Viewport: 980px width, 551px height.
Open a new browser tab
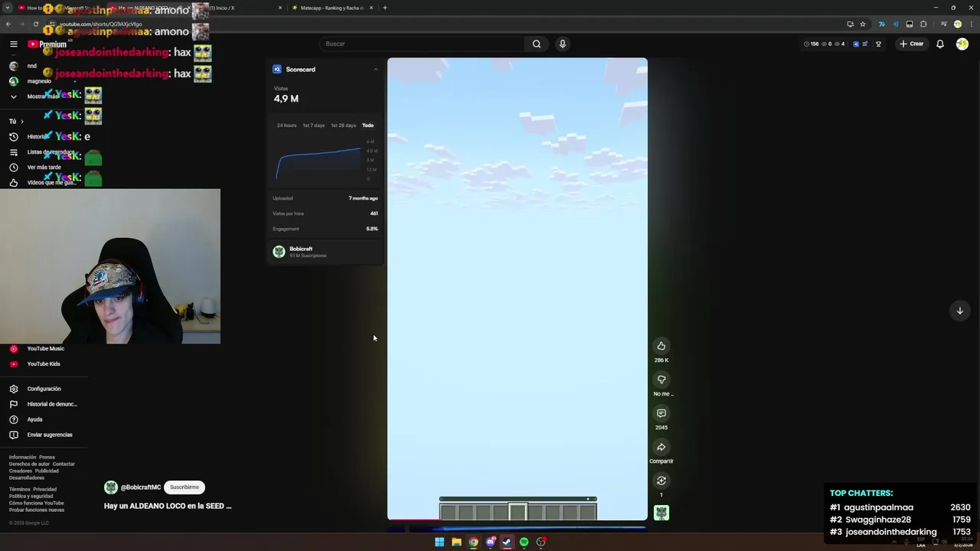point(385,8)
